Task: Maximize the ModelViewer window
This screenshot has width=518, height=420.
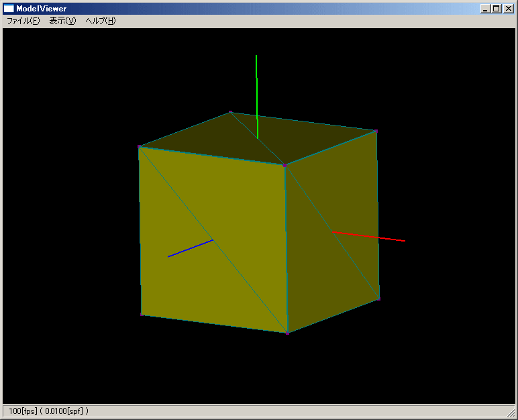Action: [497, 9]
